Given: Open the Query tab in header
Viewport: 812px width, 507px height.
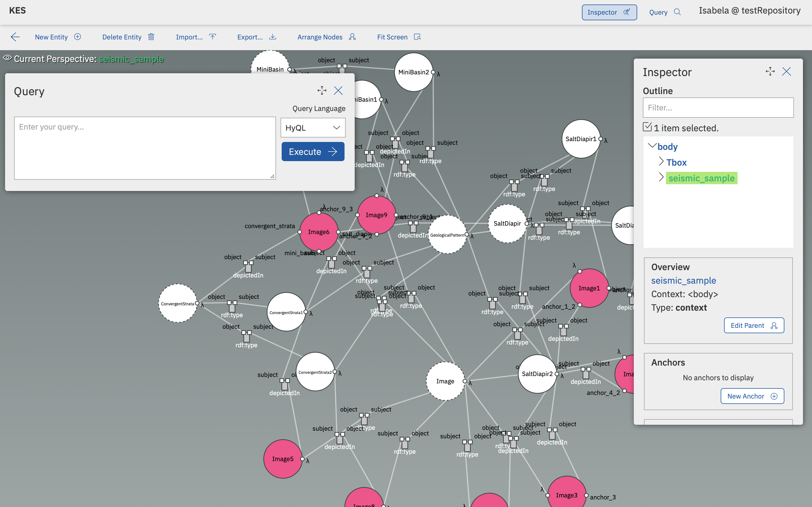Looking at the screenshot, I should click(665, 12).
